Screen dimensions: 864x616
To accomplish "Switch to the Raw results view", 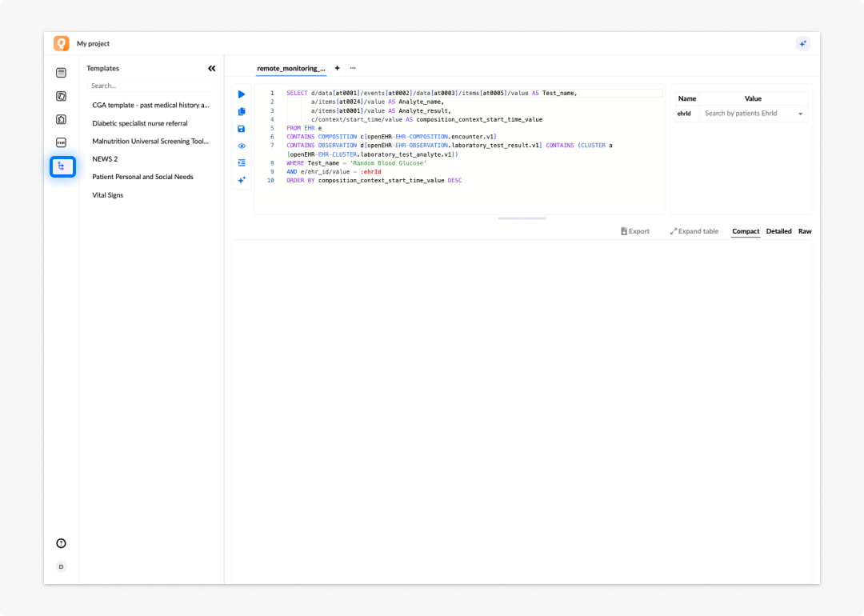I will (x=805, y=231).
